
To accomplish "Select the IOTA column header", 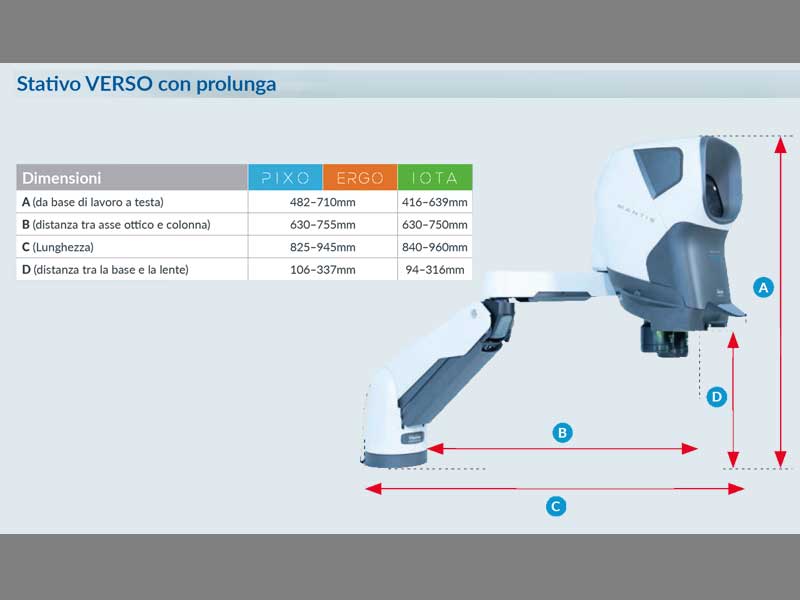I will 435,178.
